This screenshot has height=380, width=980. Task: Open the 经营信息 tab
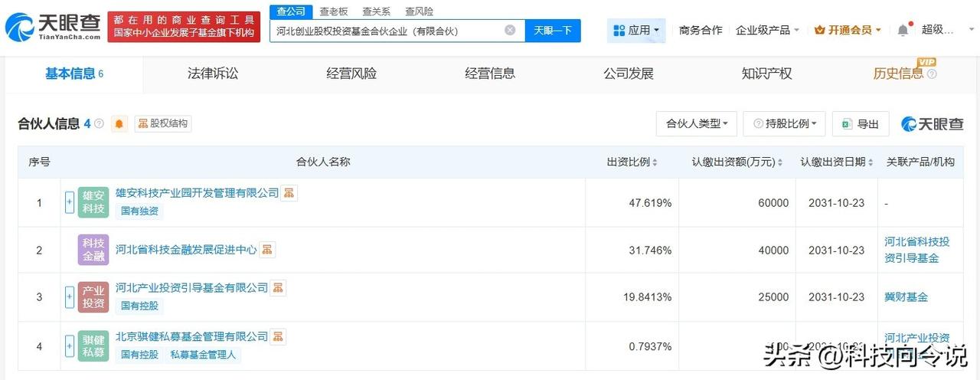[x=490, y=74]
